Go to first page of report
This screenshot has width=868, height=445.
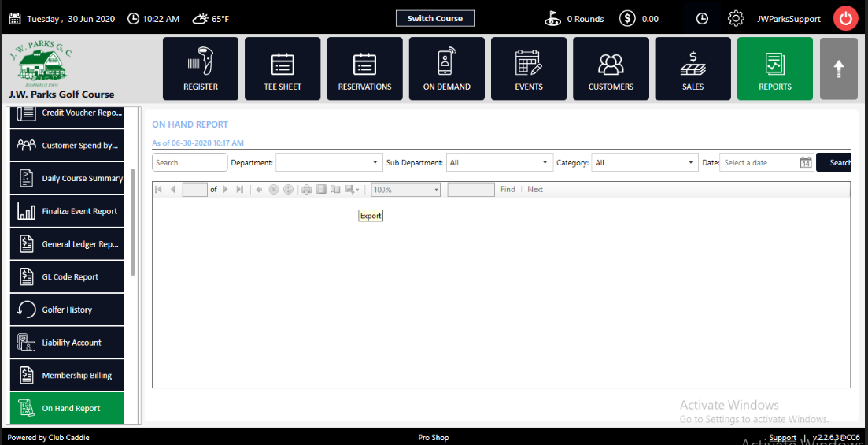click(159, 190)
